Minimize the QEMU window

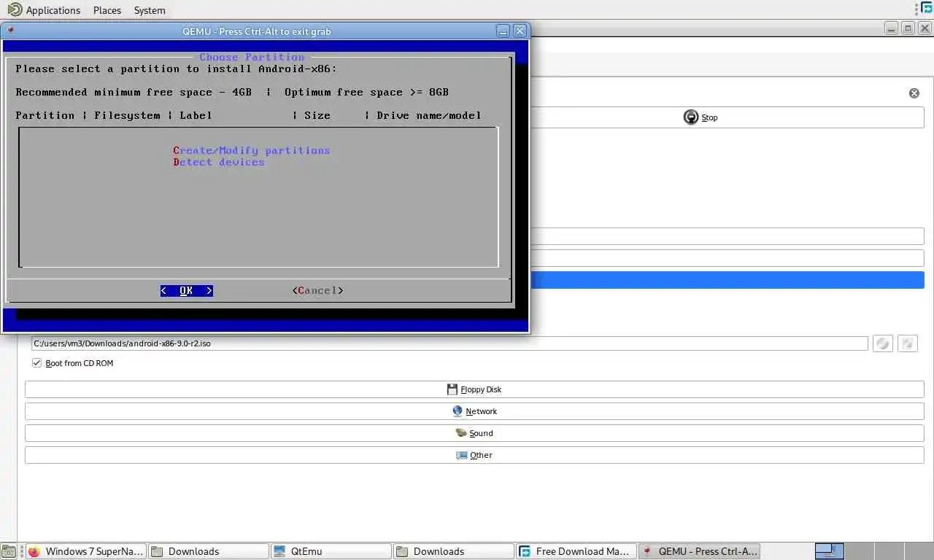pyautogui.click(x=503, y=31)
